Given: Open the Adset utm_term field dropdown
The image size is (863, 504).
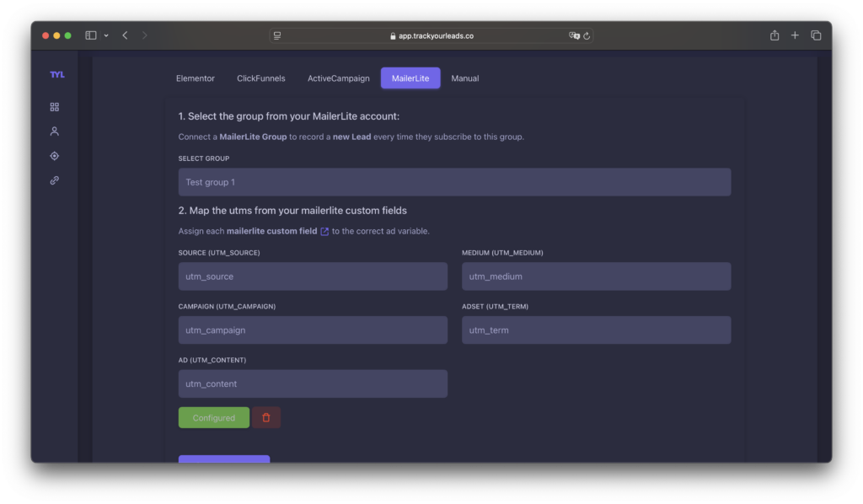Looking at the screenshot, I should coord(596,330).
